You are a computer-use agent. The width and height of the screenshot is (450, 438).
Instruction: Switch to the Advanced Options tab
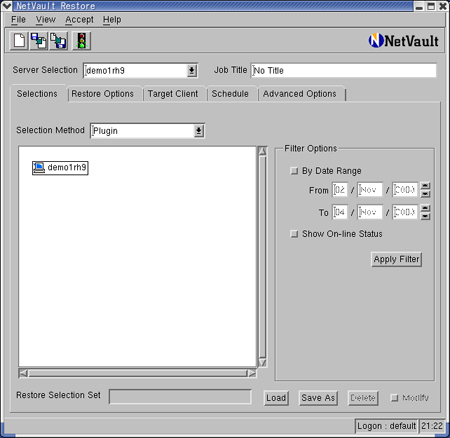tap(300, 94)
